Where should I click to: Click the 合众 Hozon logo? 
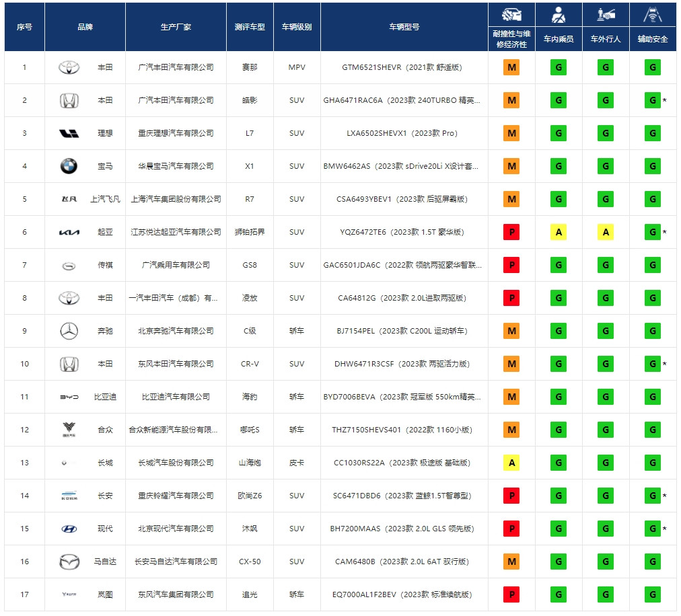click(69, 430)
